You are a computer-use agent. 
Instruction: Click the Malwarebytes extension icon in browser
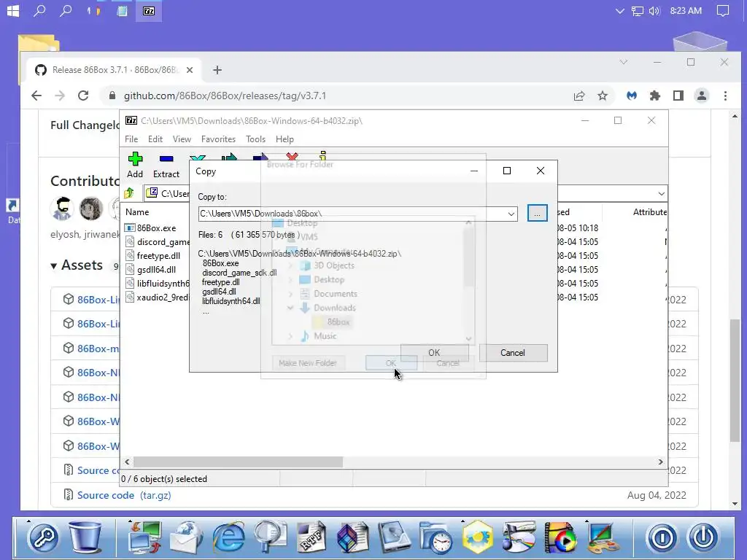pyautogui.click(x=632, y=96)
